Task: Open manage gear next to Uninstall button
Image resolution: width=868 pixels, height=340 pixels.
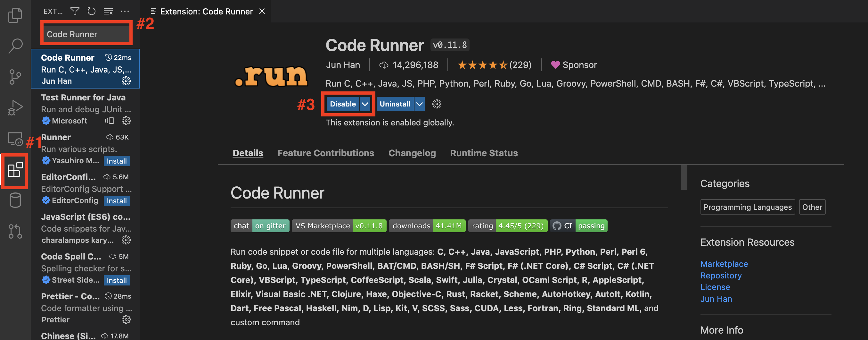Action: (437, 104)
